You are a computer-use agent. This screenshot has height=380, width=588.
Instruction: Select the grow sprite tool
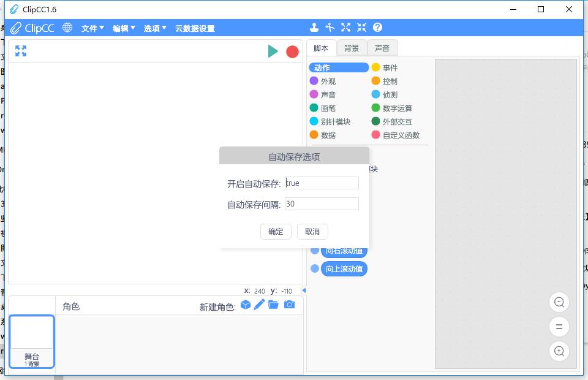[345, 28]
